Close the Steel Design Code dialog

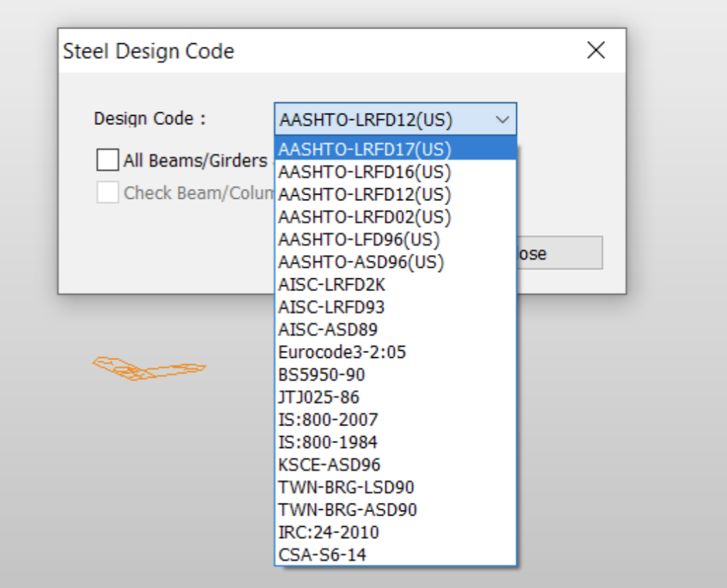click(x=596, y=50)
